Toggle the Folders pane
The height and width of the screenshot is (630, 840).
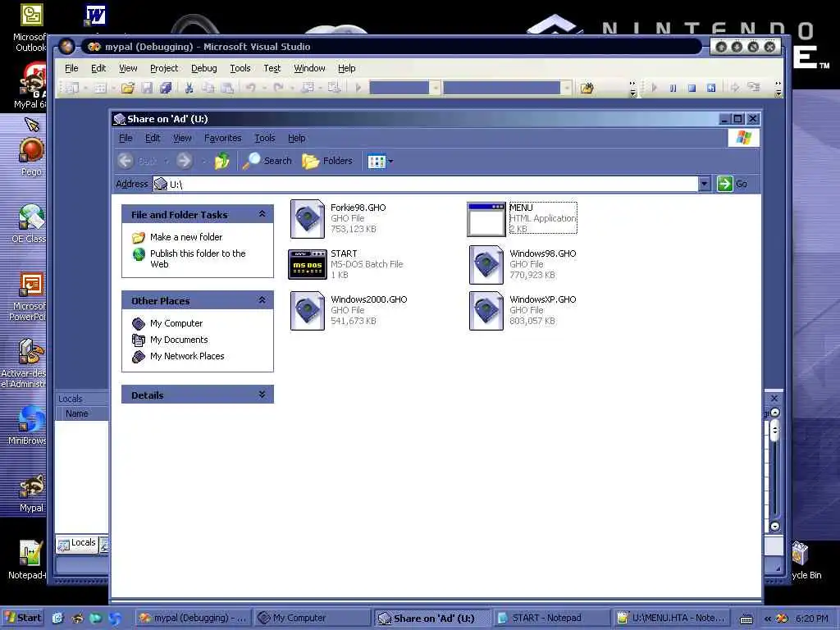[x=327, y=160]
